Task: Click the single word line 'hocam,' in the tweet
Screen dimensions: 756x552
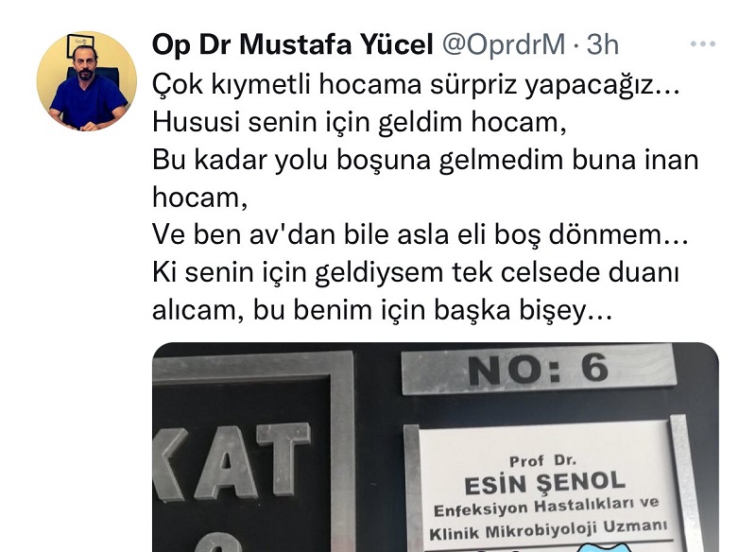Action: click(199, 198)
